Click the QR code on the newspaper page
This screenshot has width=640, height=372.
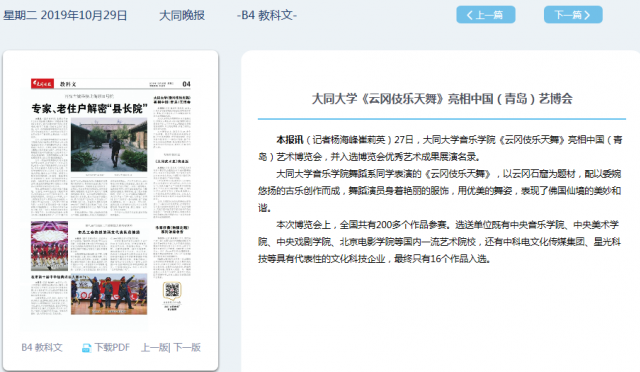coord(172,290)
